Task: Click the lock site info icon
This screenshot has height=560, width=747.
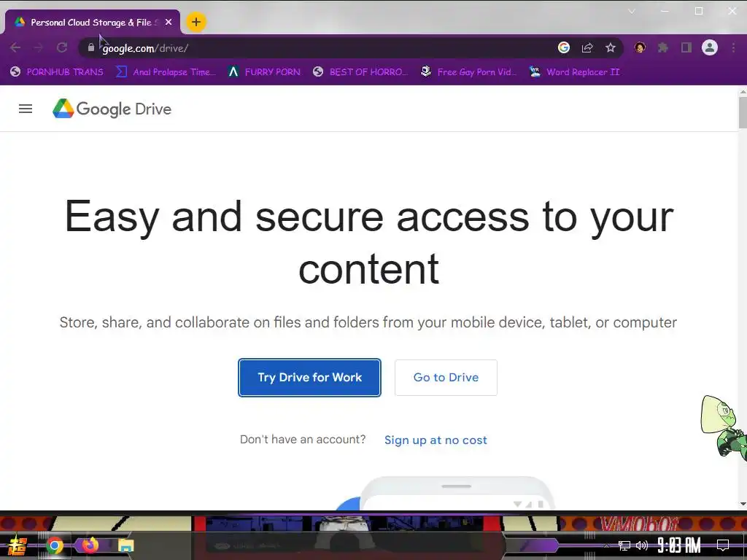Action: tap(90, 47)
